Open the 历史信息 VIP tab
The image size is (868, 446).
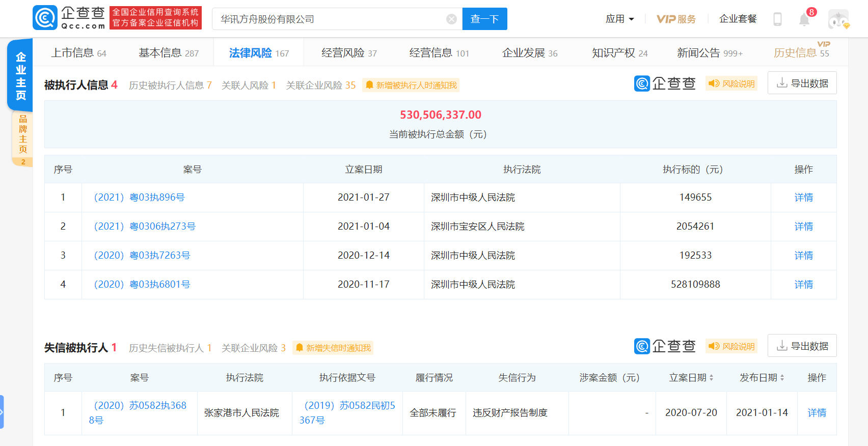[x=801, y=52]
